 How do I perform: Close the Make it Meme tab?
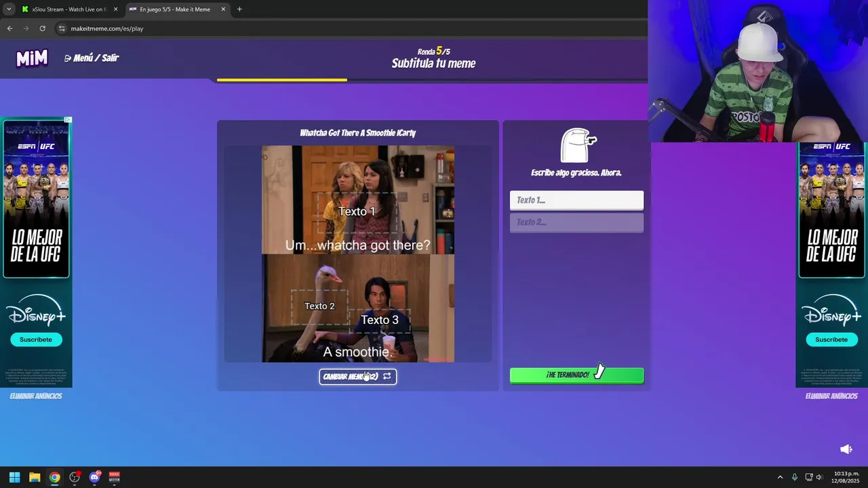[223, 9]
